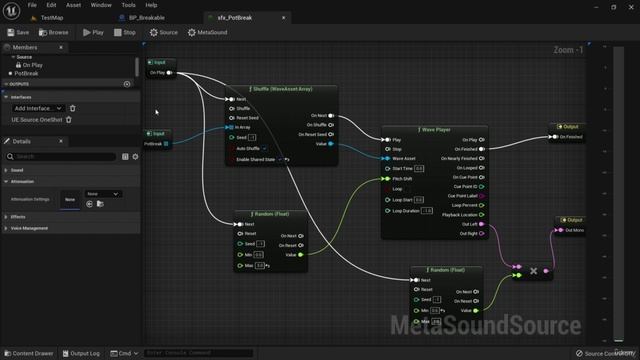Collapse the Outputs section
This screenshot has height=360, width=640.
point(6,84)
